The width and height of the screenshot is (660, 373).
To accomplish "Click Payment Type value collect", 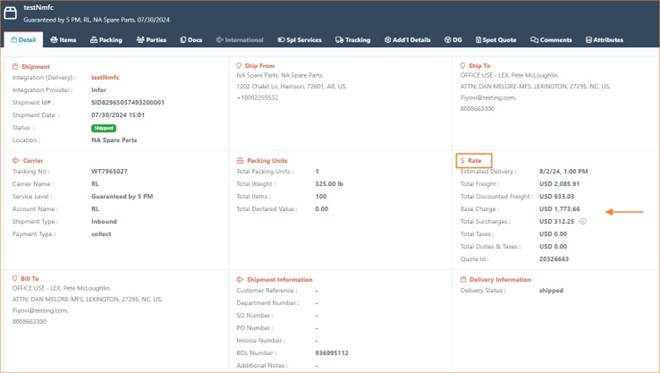I will [101, 234].
